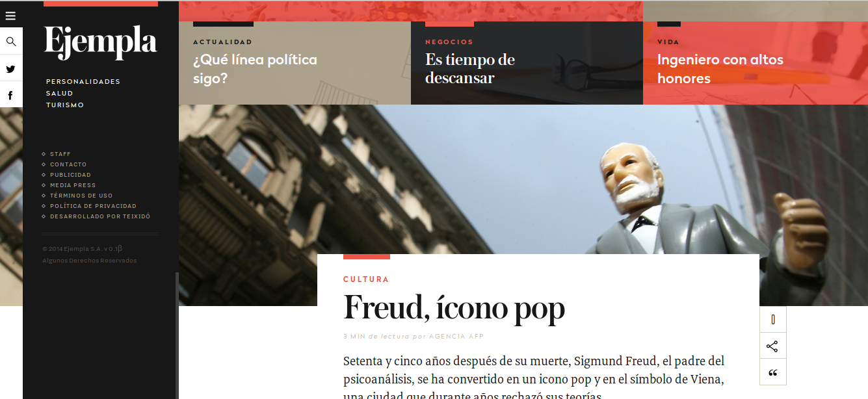Open Política de privacidad link
Viewport: 868px width, 399px height.
(94, 206)
